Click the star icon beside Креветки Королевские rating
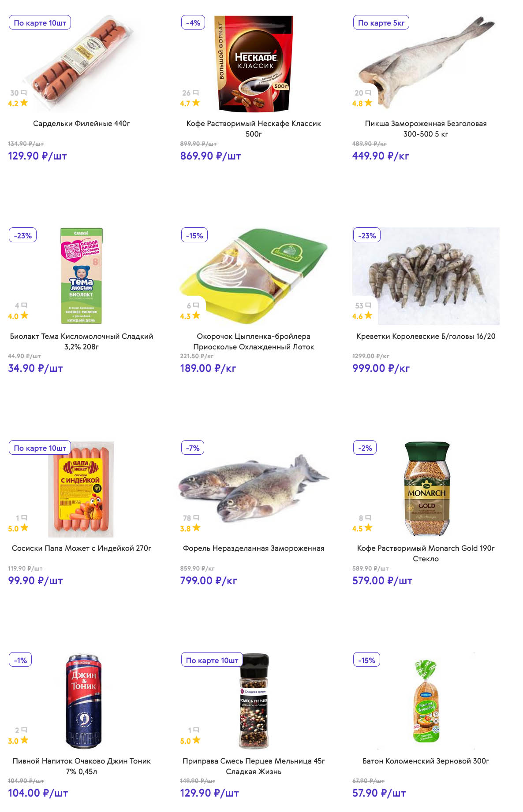523x812 pixels. [368, 315]
